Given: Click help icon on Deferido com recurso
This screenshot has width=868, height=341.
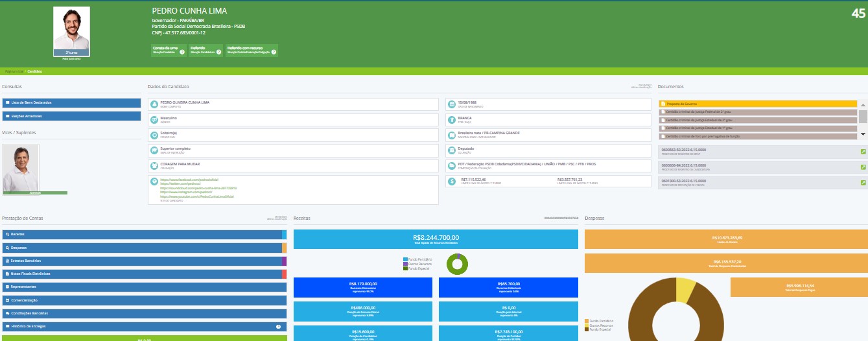Looking at the screenshot, I should tap(274, 52).
